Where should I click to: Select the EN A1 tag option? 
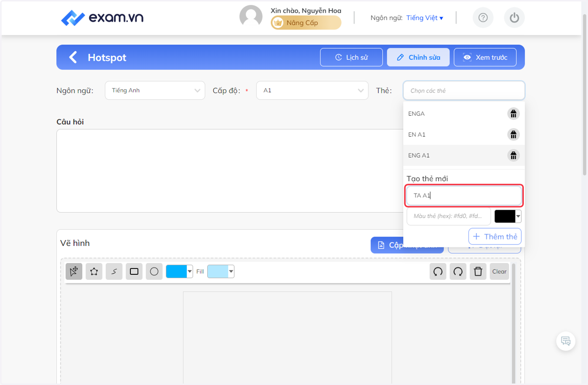[464, 135]
